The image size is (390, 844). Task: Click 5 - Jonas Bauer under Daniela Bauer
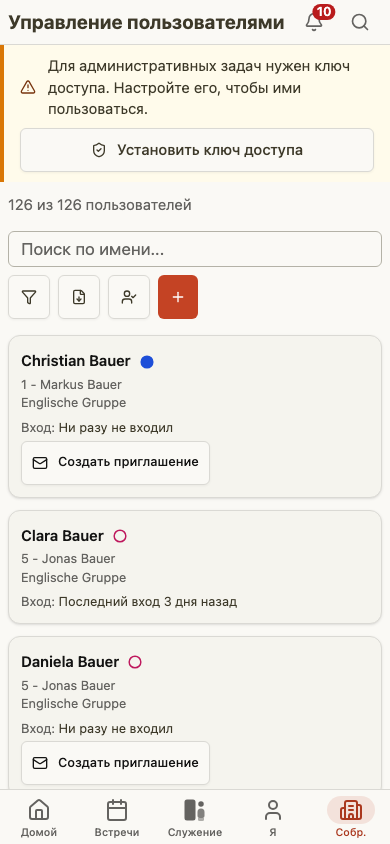click(x=68, y=686)
